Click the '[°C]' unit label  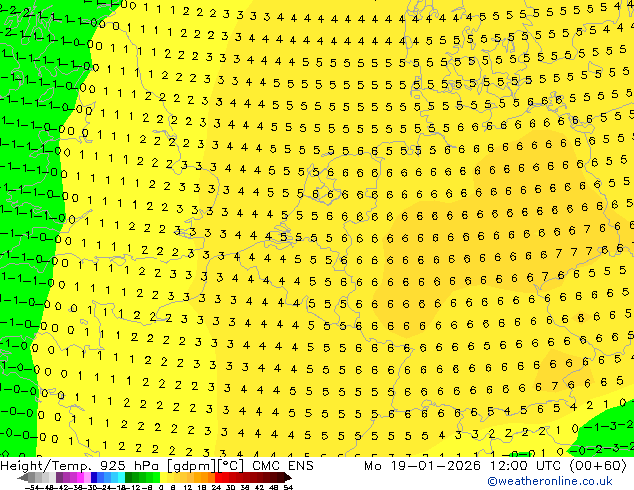228,466
